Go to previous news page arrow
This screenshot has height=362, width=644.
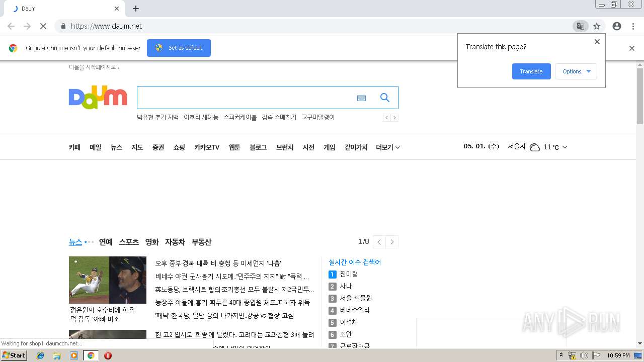(x=379, y=242)
